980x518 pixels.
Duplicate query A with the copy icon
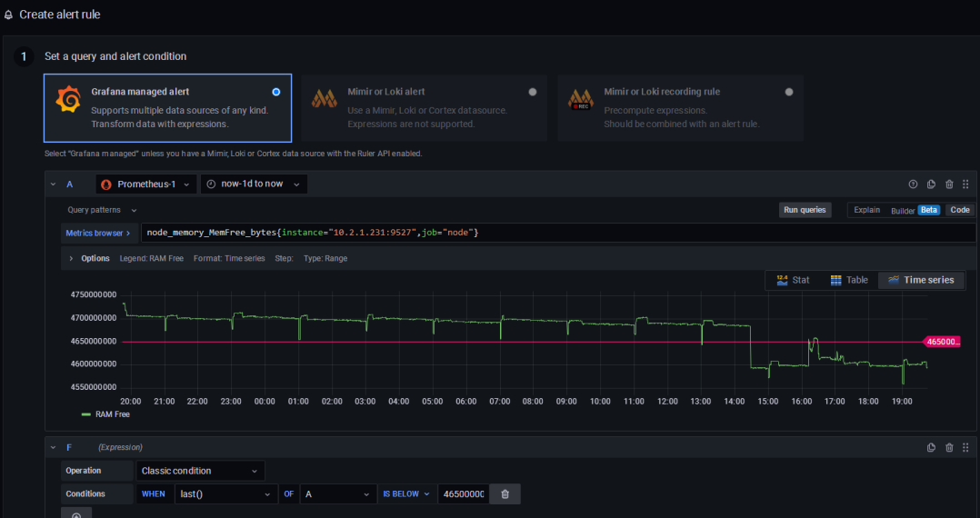click(931, 184)
